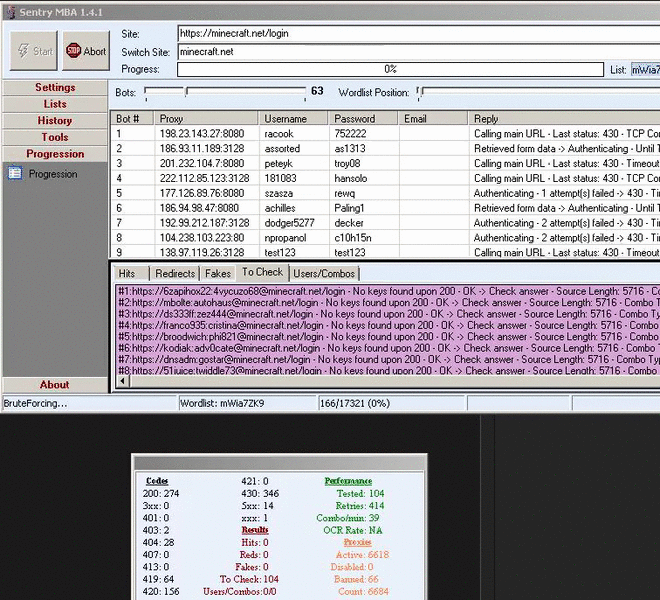Select result #3 ds333ff entry
Image resolution: width=660 pixels, height=600 pixels.
[x=387, y=314]
